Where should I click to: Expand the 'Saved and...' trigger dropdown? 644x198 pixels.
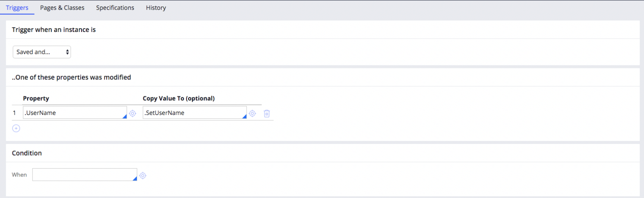[x=42, y=52]
